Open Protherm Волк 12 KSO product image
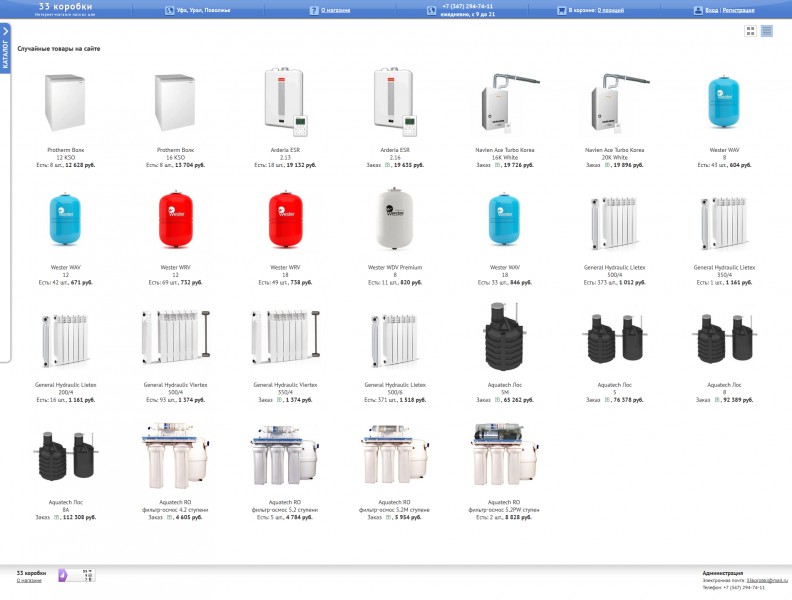Screen dimensions: 792x600 point(65,103)
